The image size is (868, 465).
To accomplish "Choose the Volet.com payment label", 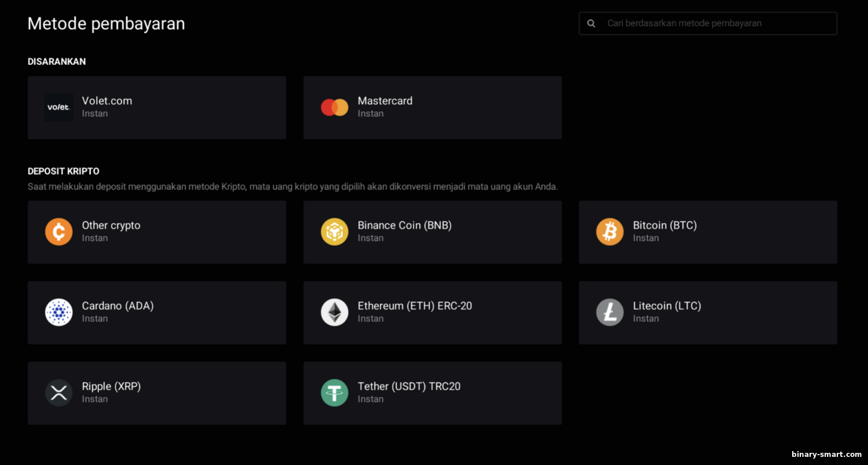I will tap(107, 101).
